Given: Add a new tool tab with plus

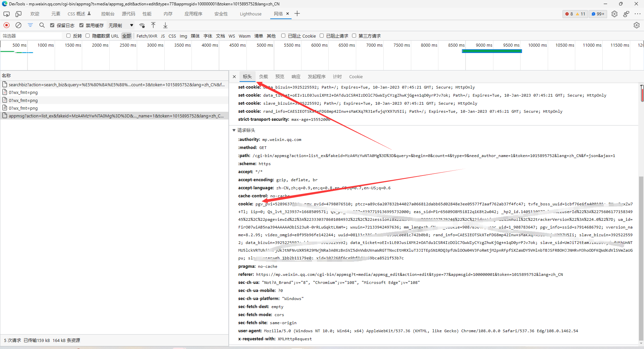Looking at the screenshot, I should [297, 14].
